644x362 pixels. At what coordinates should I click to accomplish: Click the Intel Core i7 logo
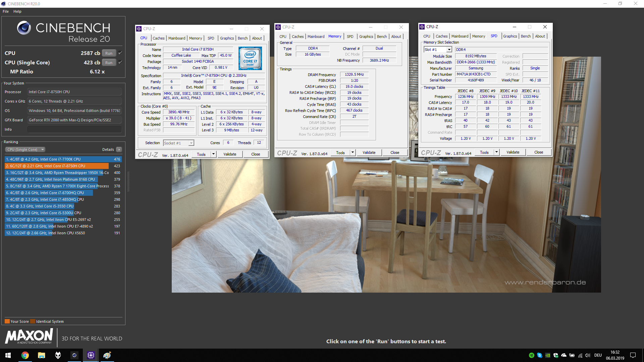point(250,58)
